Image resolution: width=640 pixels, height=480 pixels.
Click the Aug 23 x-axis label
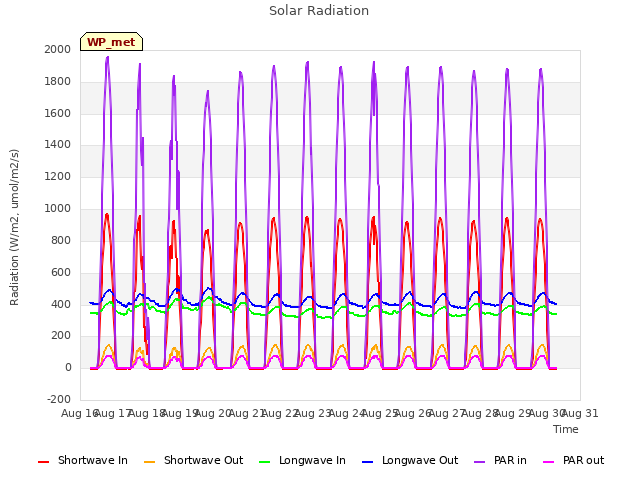313,413
